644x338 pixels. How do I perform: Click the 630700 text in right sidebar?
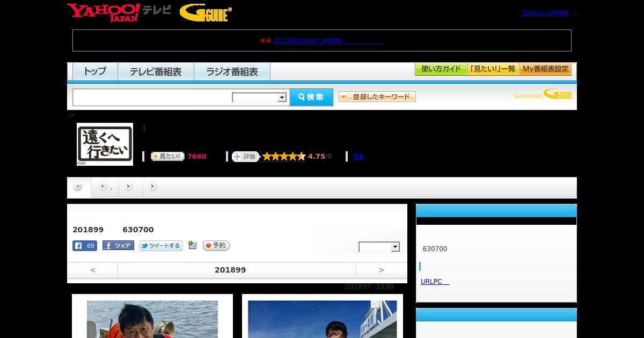435,249
